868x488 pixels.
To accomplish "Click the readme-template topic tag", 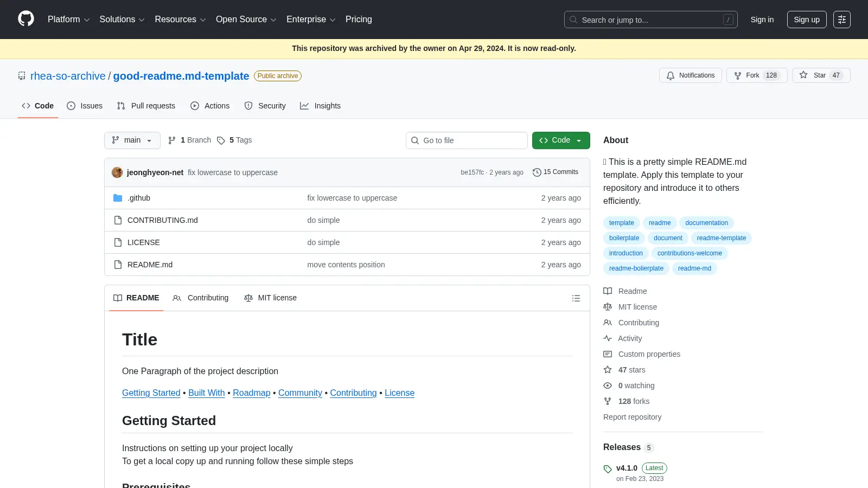I will [721, 238].
